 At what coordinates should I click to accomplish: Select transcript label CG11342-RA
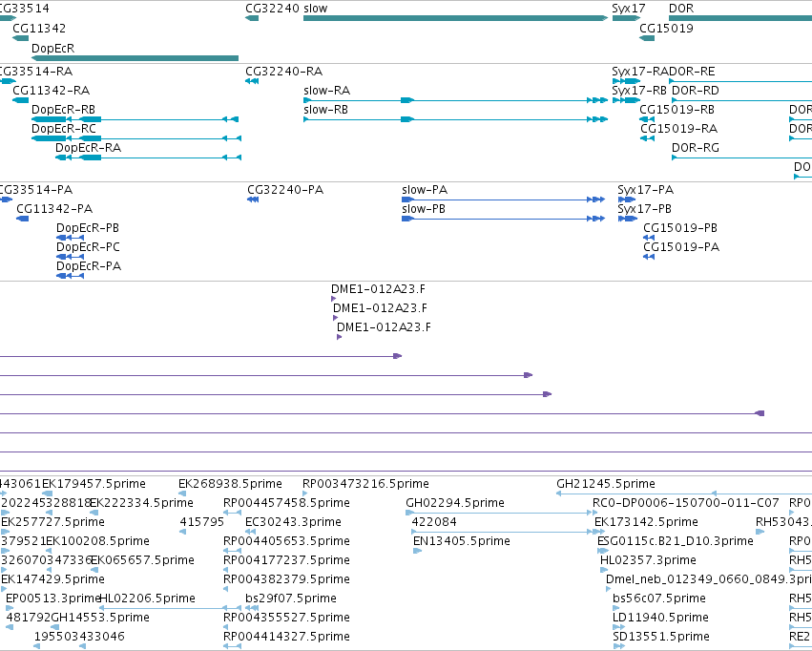click(52, 91)
